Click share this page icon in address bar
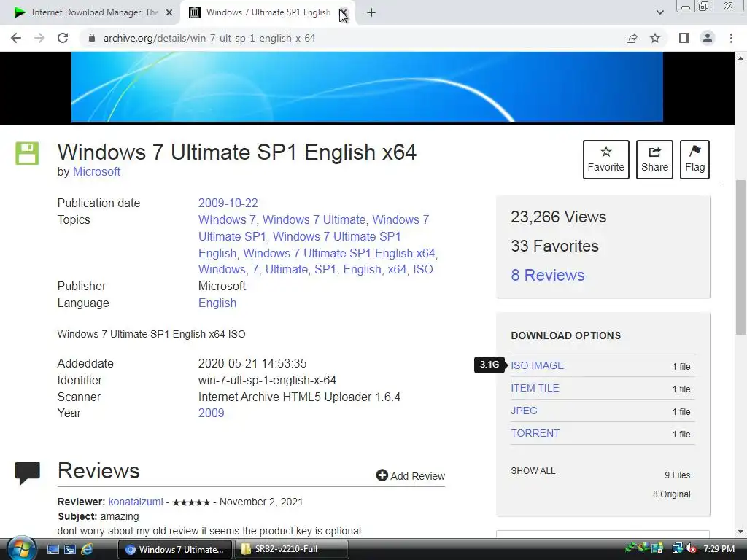Image resolution: width=747 pixels, height=560 pixels. pyautogui.click(x=632, y=38)
